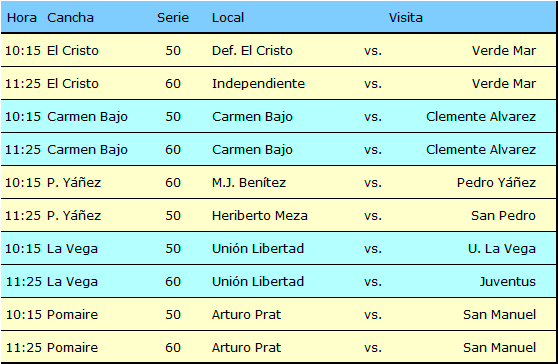Click the Pedro Yáñez visiting team
Viewport: 558px width, 364px height.
[x=496, y=183]
